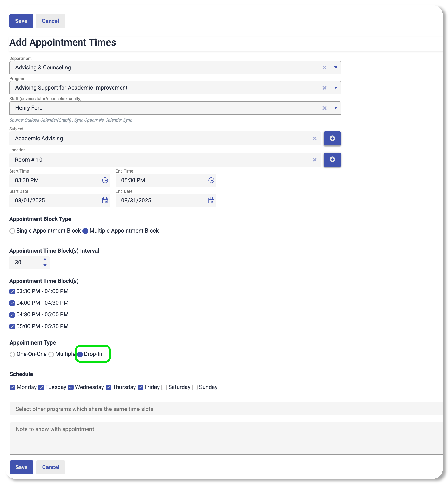448x484 pixels.
Task: Clear the Academic Advising subject field
Action: [314, 139]
